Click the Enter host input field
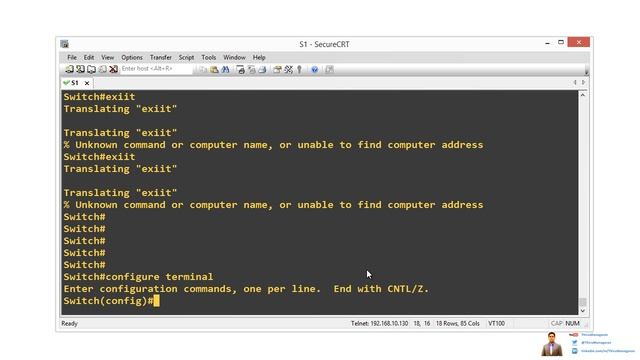This screenshot has height=360, width=640. 156,69
